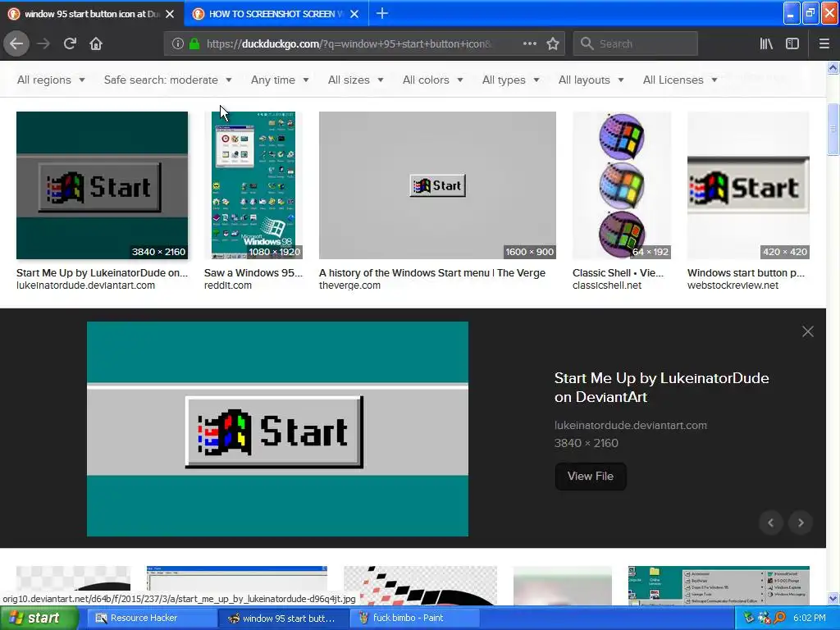Click the vertical scrollbar thumb

tap(833, 129)
